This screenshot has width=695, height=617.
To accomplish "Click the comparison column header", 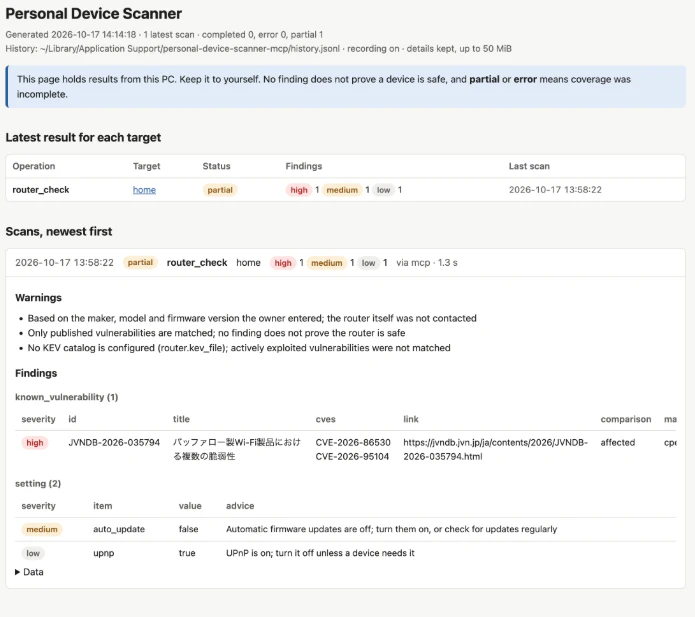I will (626, 419).
